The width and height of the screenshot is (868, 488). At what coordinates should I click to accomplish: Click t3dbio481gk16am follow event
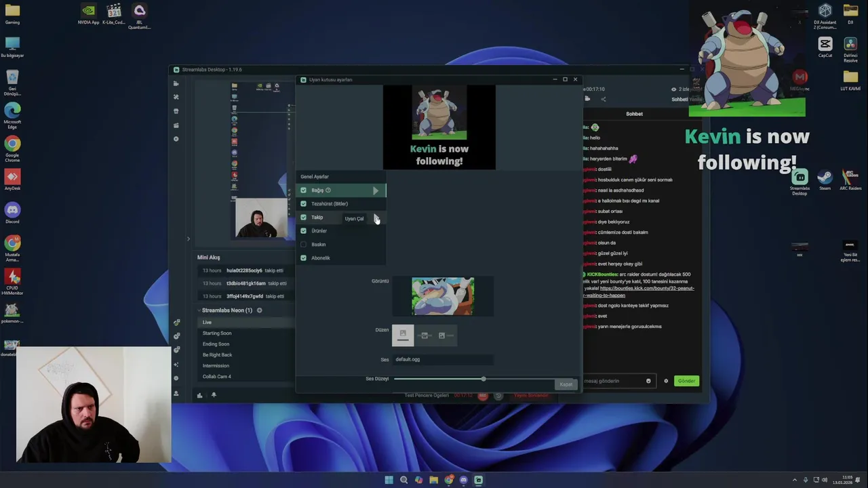click(x=246, y=283)
